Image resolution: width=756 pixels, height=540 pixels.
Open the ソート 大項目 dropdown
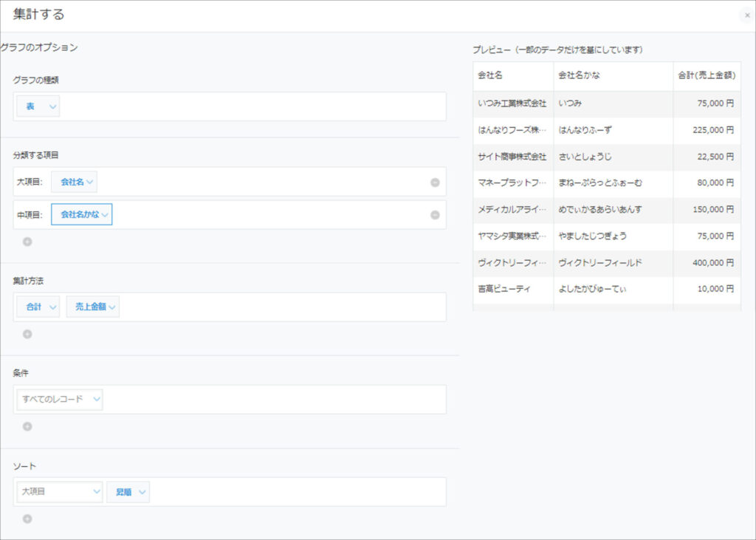pyautogui.click(x=60, y=492)
